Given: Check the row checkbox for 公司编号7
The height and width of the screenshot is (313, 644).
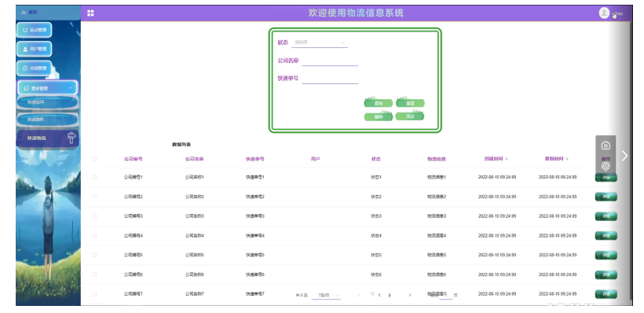Looking at the screenshot, I should pos(94,294).
